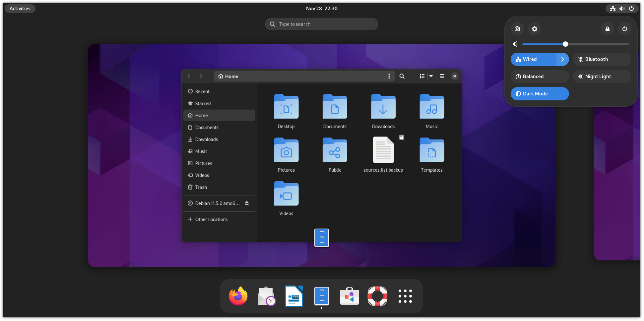Enable Night Light
This screenshot has width=644, height=321.
point(602,77)
